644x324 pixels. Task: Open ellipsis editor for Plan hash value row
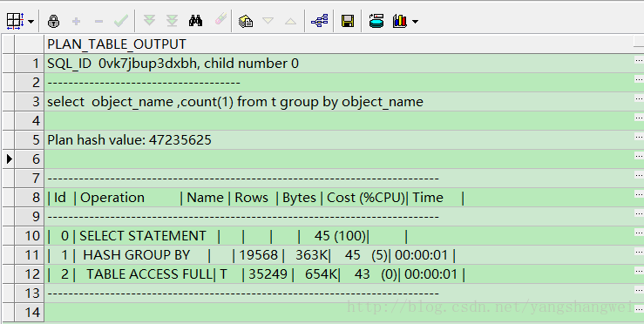[639, 137]
